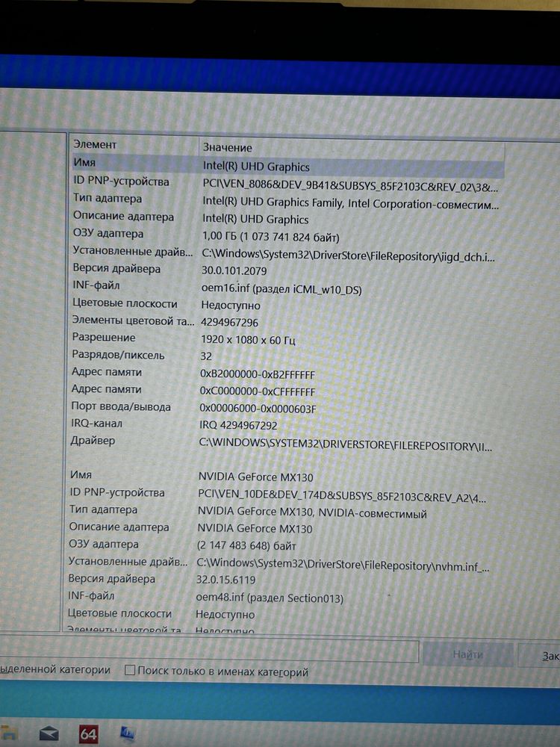Select the nvhm.inf driver path value
Viewport: 560px width, 747px height.
(x=343, y=565)
